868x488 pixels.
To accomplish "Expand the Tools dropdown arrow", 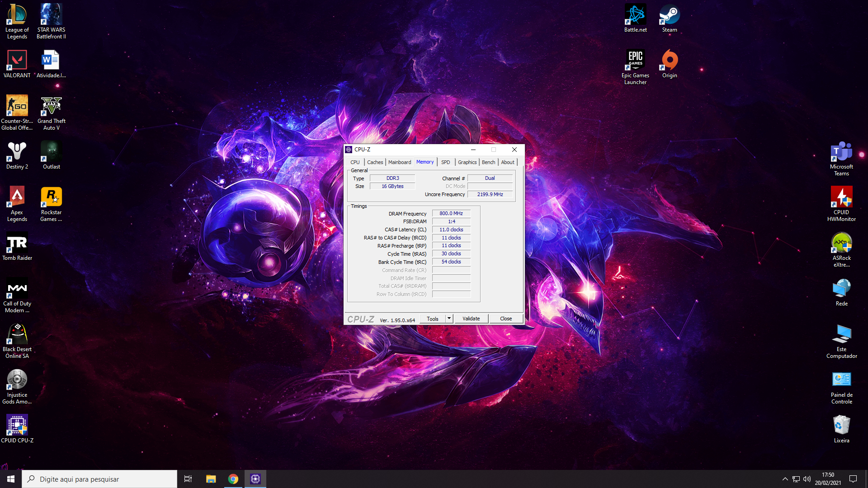I will (449, 319).
